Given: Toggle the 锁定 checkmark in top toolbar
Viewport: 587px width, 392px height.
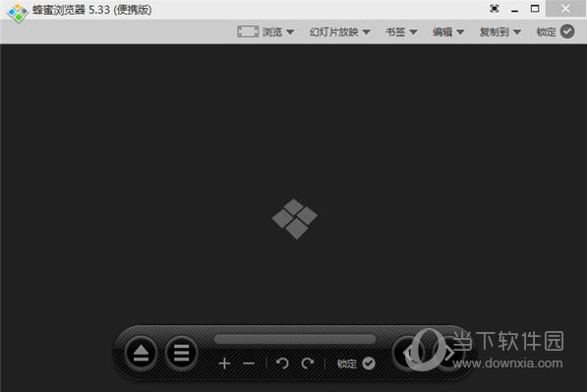Looking at the screenshot, I should [567, 31].
